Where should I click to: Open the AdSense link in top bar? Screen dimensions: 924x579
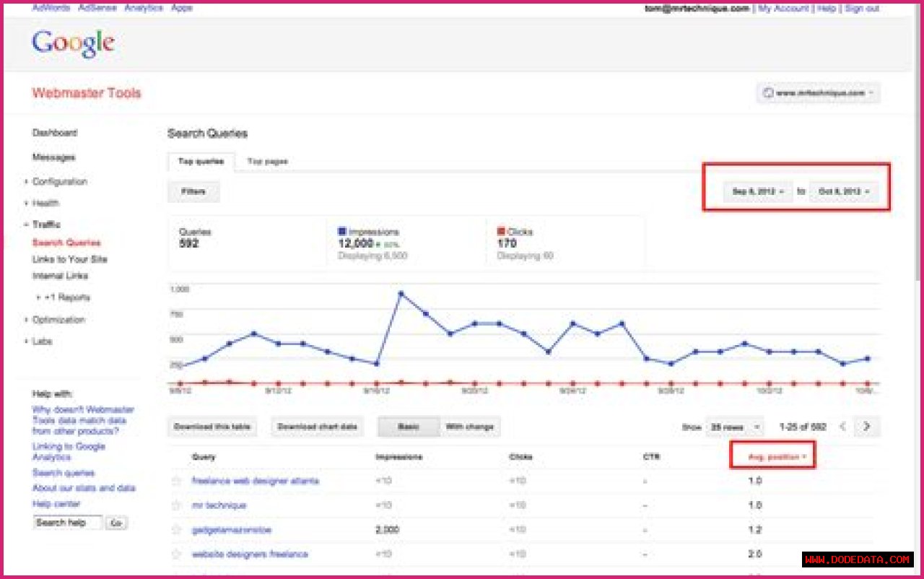click(97, 7)
